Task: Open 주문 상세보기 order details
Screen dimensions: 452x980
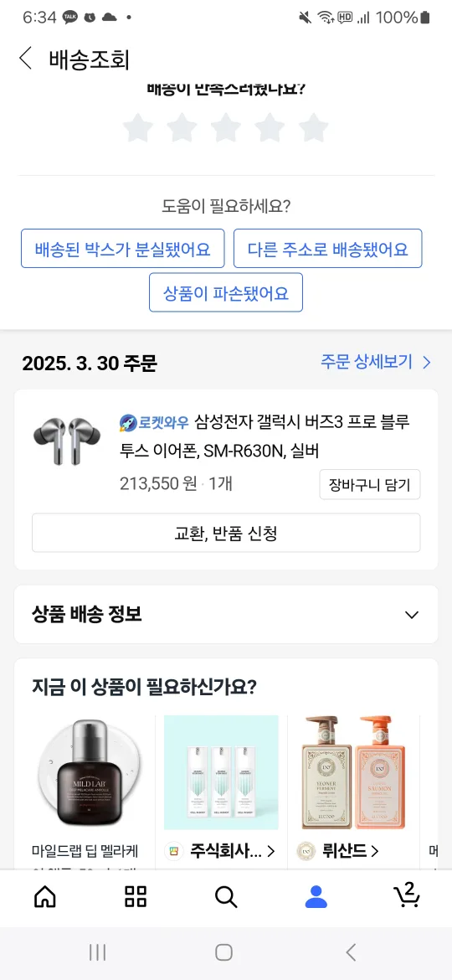Action: click(x=376, y=362)
